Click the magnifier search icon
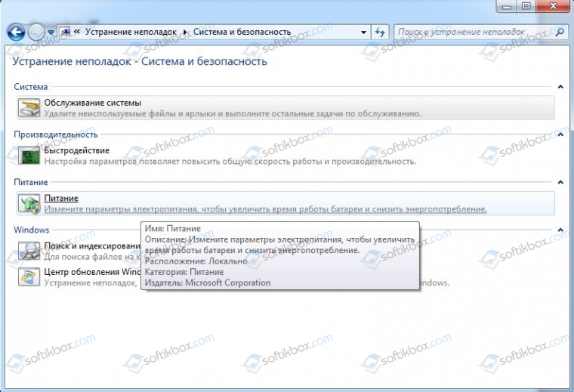This screenshot has width=574, height=392. click(x=560, y=32)
